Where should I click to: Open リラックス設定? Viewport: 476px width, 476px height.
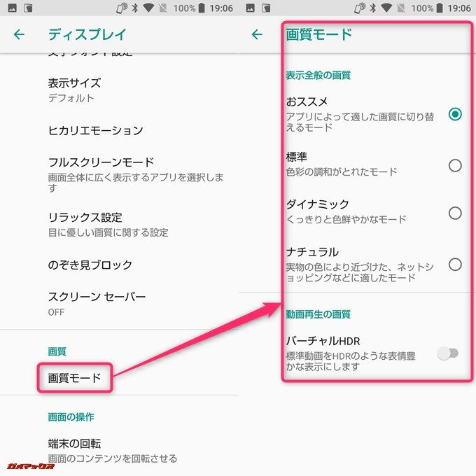tap(119, 225)
